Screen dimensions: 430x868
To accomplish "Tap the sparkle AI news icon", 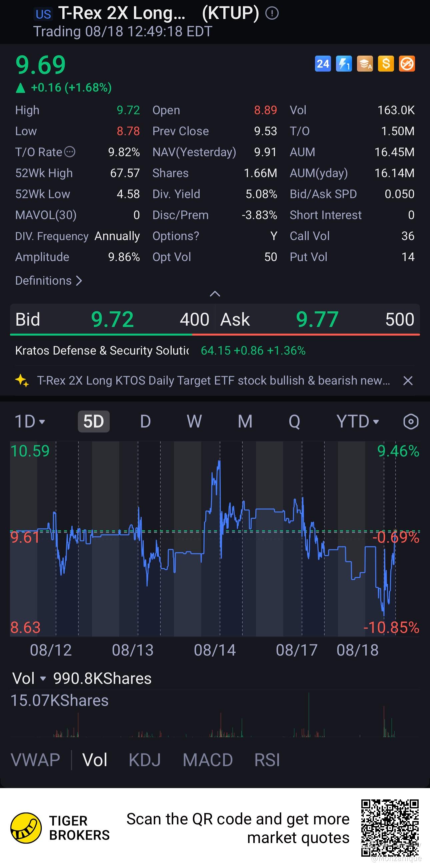I will pyautogui.click(x=22, y=381).
